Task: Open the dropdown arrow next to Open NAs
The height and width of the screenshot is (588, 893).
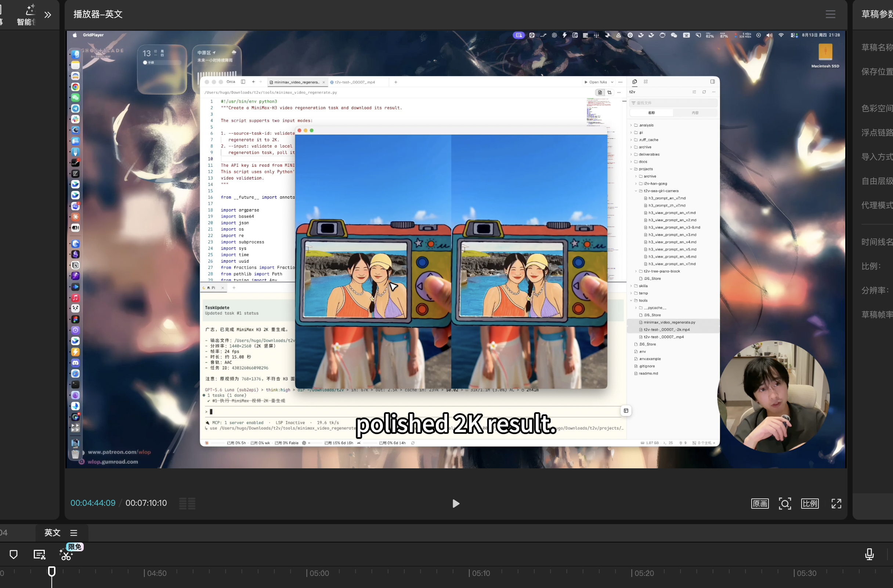Action: (612, 82)
